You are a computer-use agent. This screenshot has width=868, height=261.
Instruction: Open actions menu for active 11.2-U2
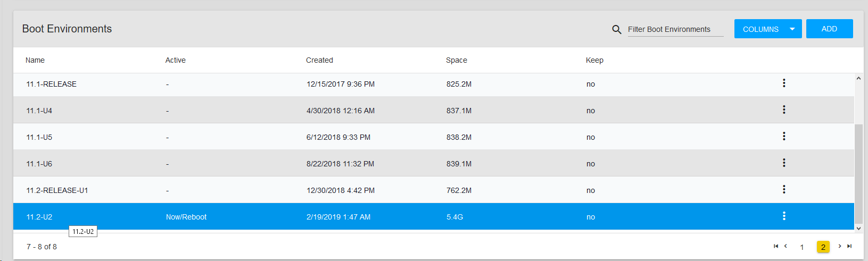pos(784,216)
